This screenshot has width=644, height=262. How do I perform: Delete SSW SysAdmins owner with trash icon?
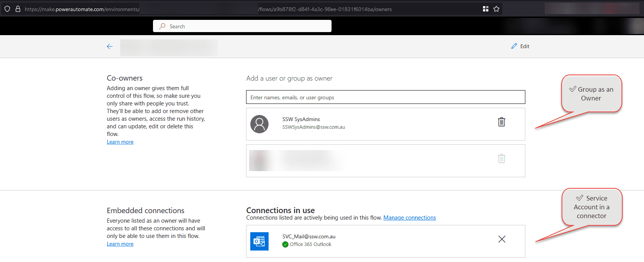tap(501, 122)
